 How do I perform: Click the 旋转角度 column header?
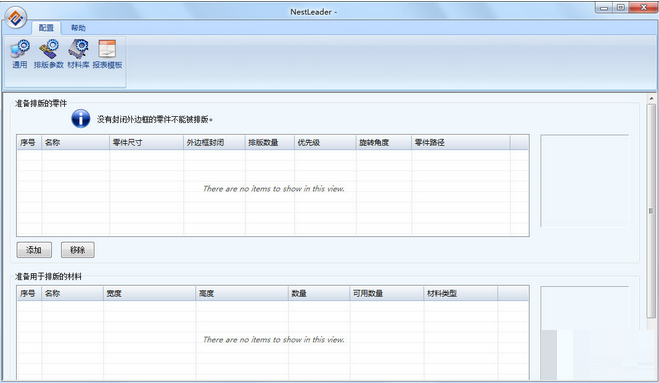pyautogui.click(x=384, y=143)
